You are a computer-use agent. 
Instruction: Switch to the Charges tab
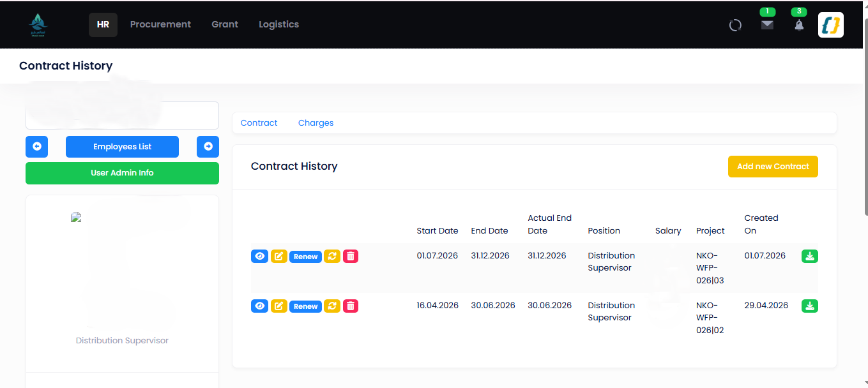[x=316, y=123]
